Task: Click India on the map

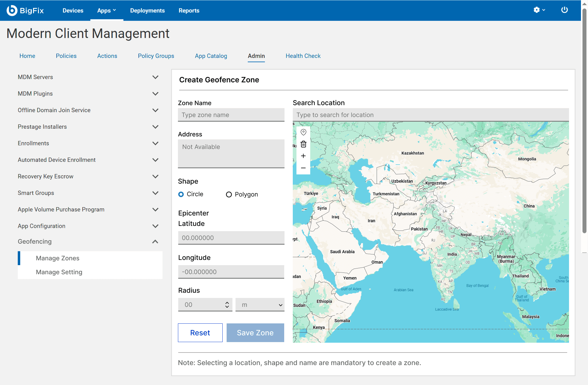Action: [452, 254]
